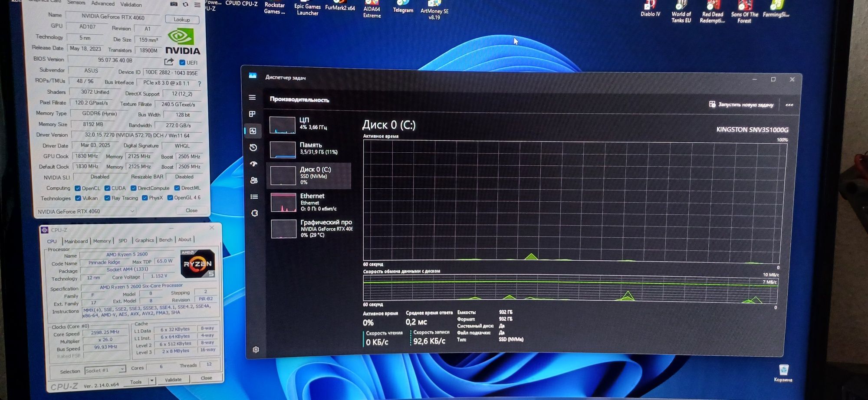Click the Lookup button in GPU-Z
The height and width of the screenshot is (400, 868).
point(182,20)
